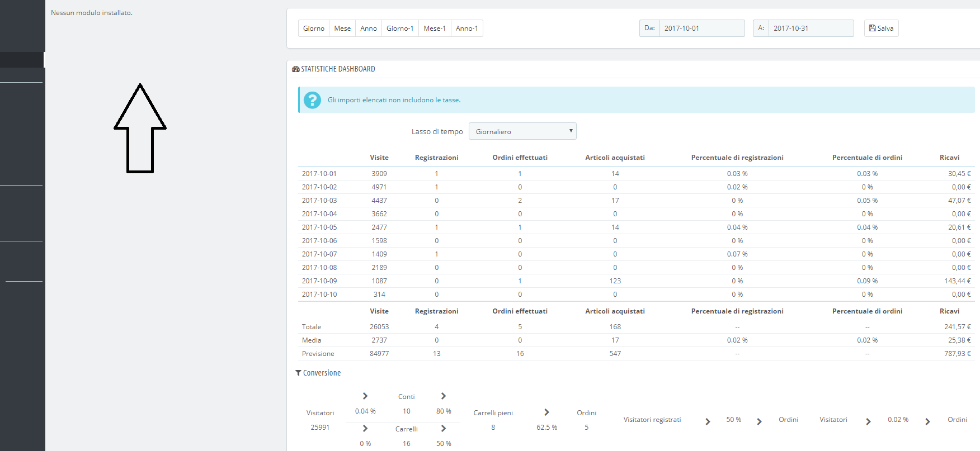Click the 62.5 % conversion value

tap(547, 428)
